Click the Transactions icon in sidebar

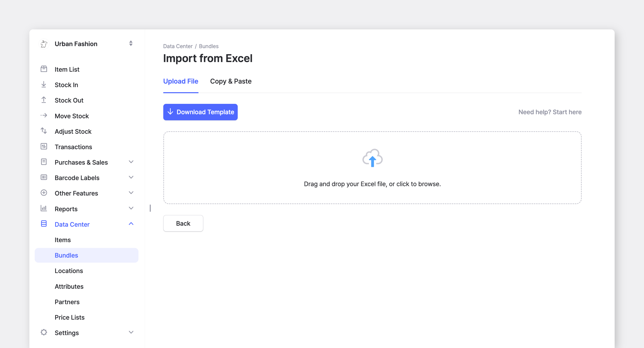point(44,146)
